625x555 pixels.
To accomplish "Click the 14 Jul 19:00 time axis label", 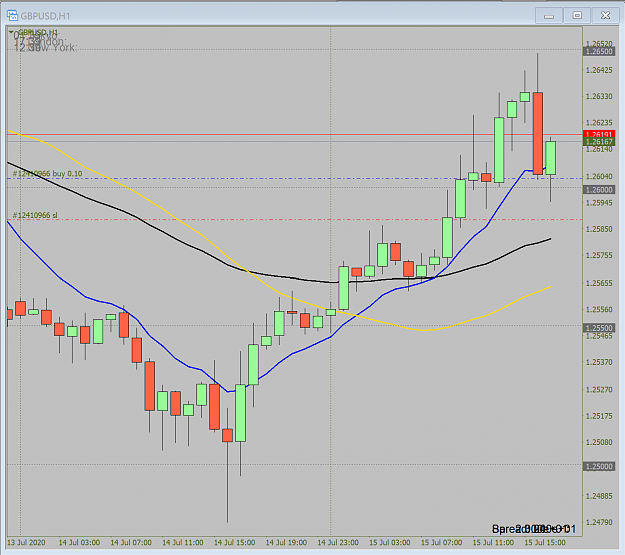I will click(x=287, y=543).
